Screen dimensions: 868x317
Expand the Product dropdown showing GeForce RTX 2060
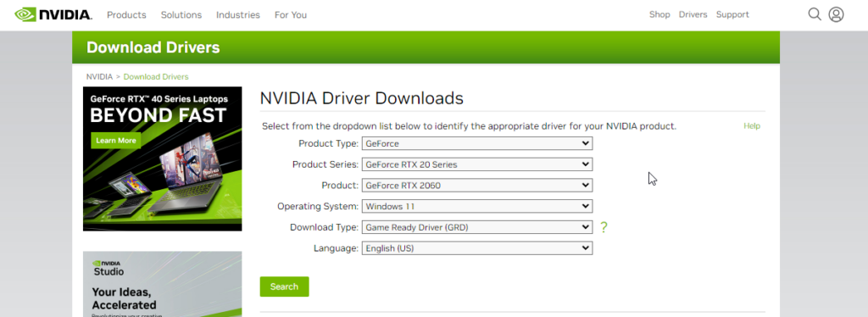point(477,186)
